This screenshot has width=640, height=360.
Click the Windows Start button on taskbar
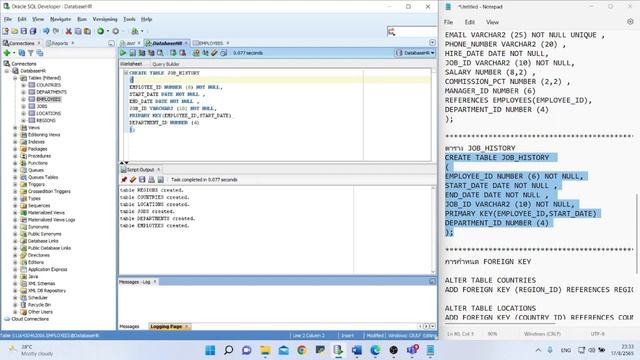pos(210,350)
